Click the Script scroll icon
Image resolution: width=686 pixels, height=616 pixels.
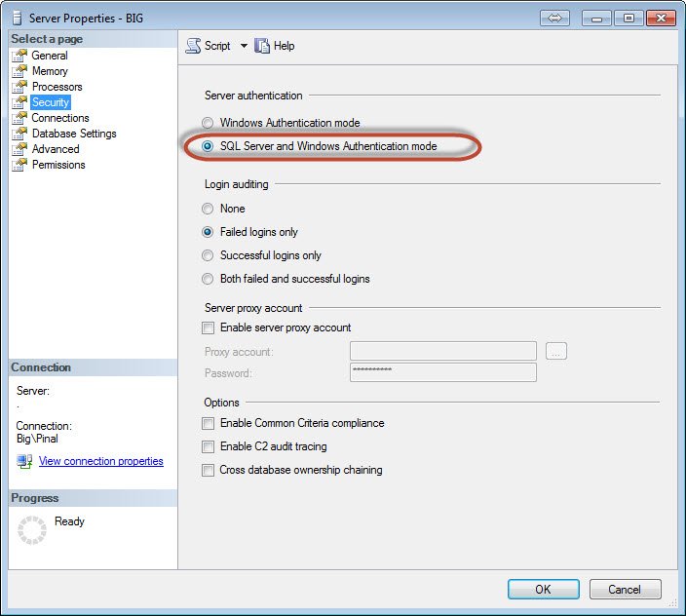point(193,46)
